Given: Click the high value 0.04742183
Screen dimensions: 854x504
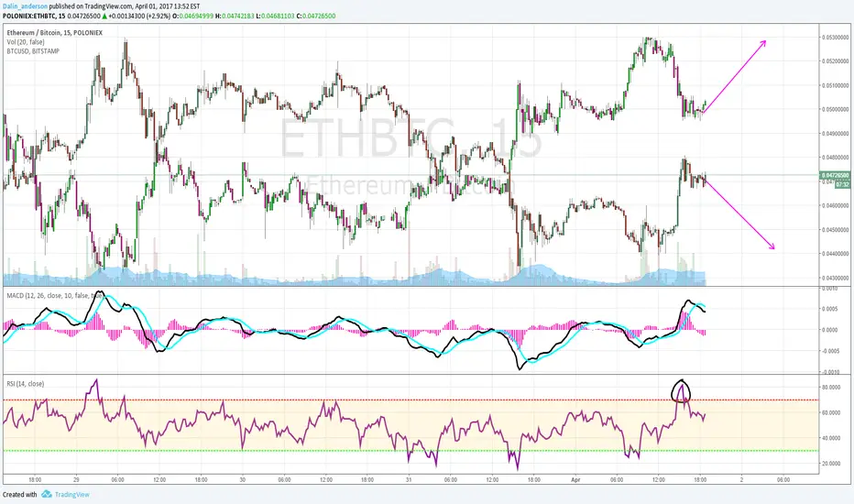Looking at the screenshot, I should [237, 16].
